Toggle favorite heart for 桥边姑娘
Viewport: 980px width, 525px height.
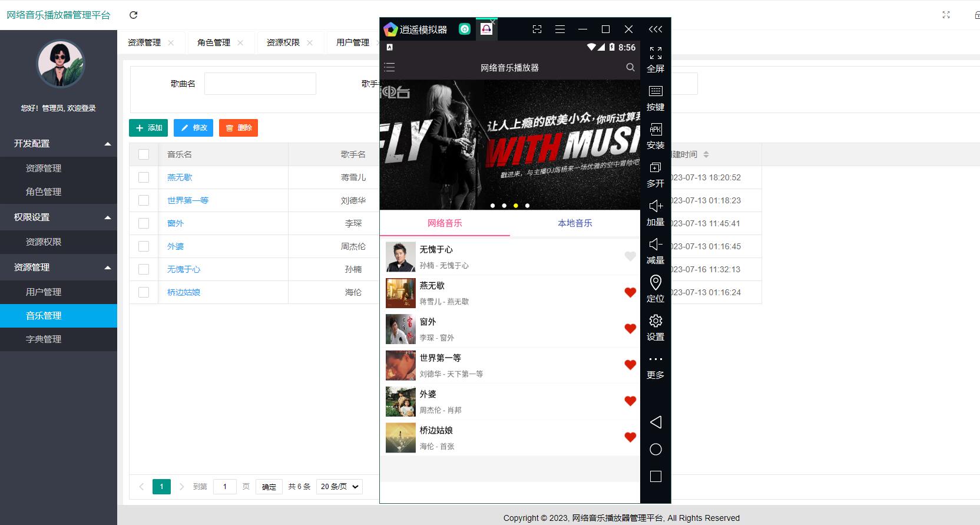(630, 437)
